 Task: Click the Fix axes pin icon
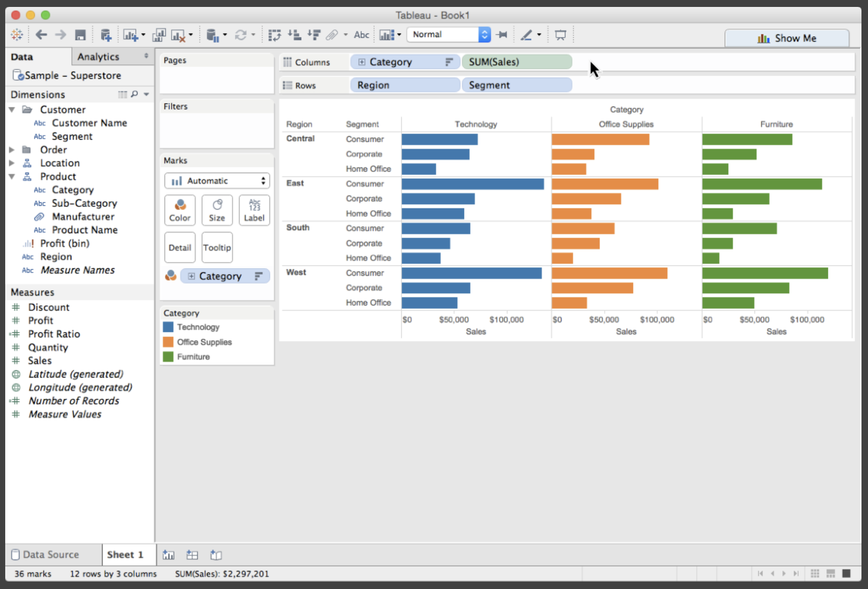502,35
